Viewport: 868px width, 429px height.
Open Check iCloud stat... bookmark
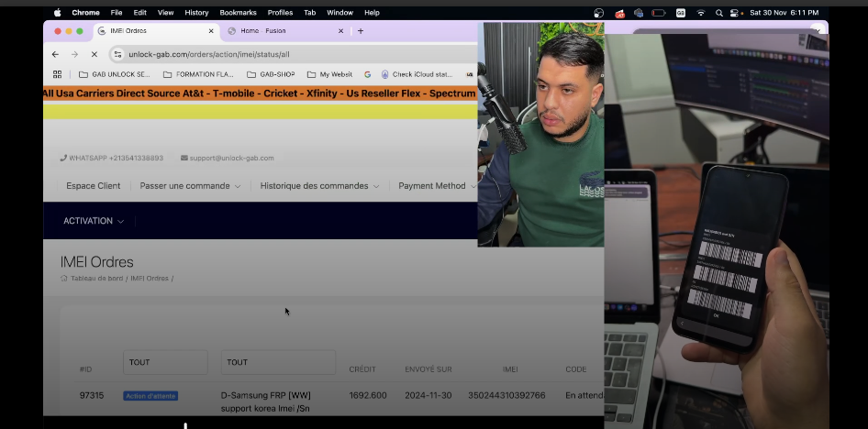(x=417, y=74)
